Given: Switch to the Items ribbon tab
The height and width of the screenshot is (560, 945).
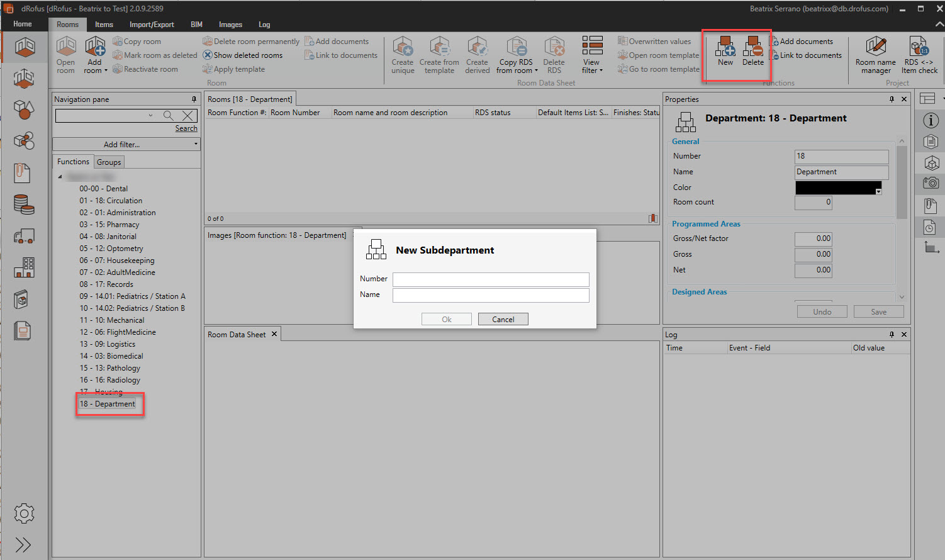Looking at the screenshot, I should coord(104,25).
